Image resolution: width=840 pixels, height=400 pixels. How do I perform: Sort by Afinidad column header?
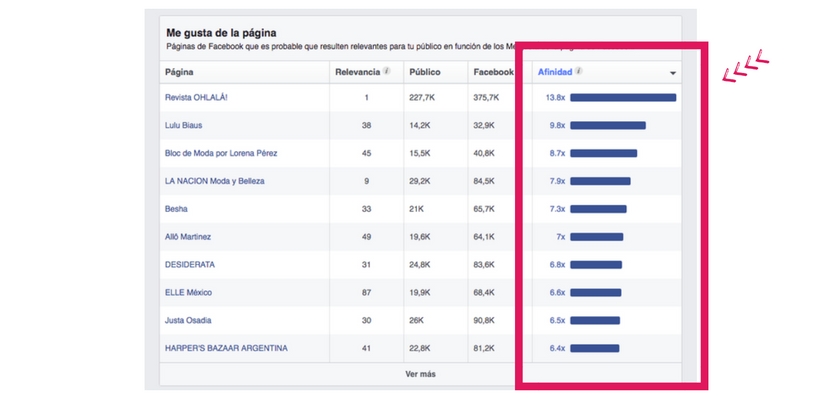click(555, 72)
